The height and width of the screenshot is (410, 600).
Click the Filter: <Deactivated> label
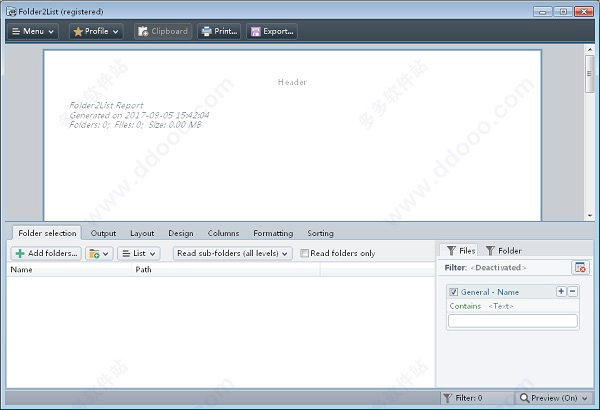click(485, 268)
